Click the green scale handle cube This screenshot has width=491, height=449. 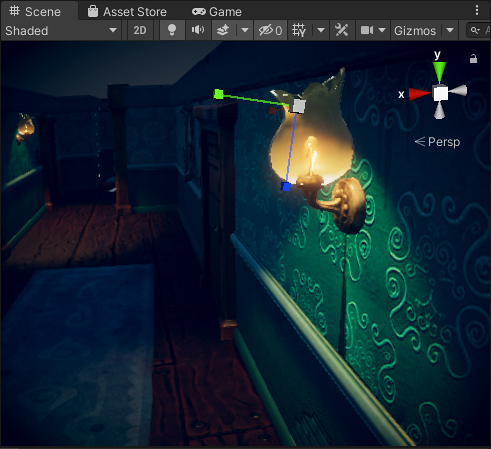(x=218, y=94)
